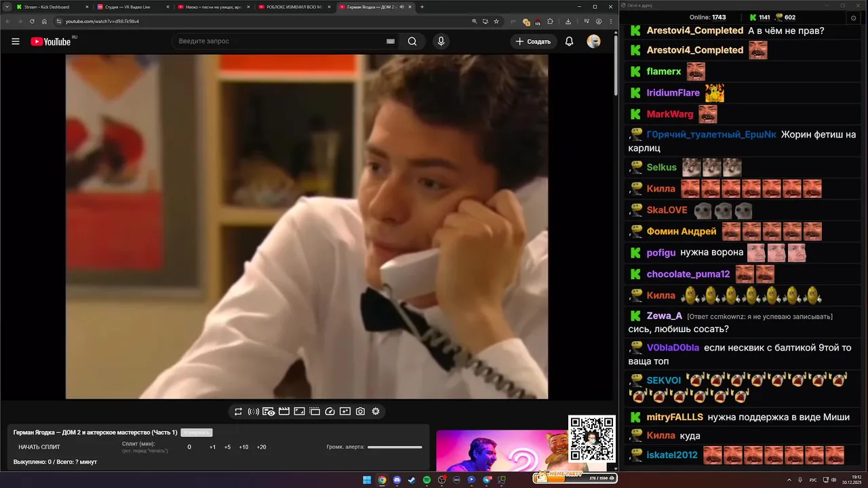Take a video screenshot with camera icon
Screen dimensions: 868x488
[361, 411]
